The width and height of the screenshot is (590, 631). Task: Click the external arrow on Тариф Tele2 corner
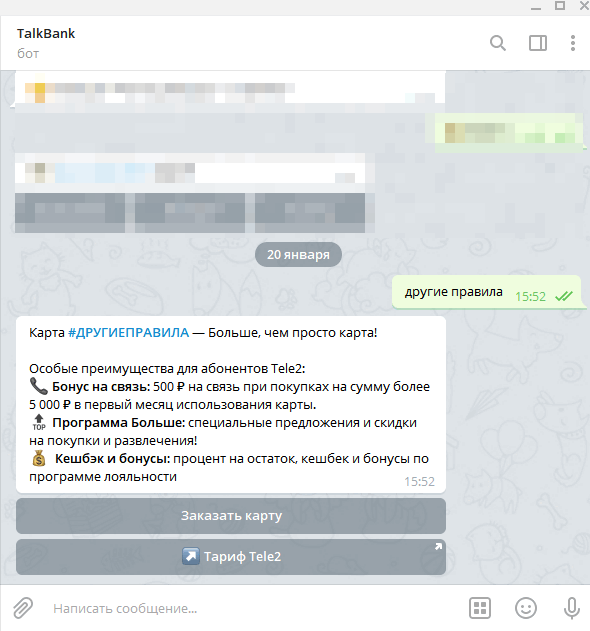438,546
